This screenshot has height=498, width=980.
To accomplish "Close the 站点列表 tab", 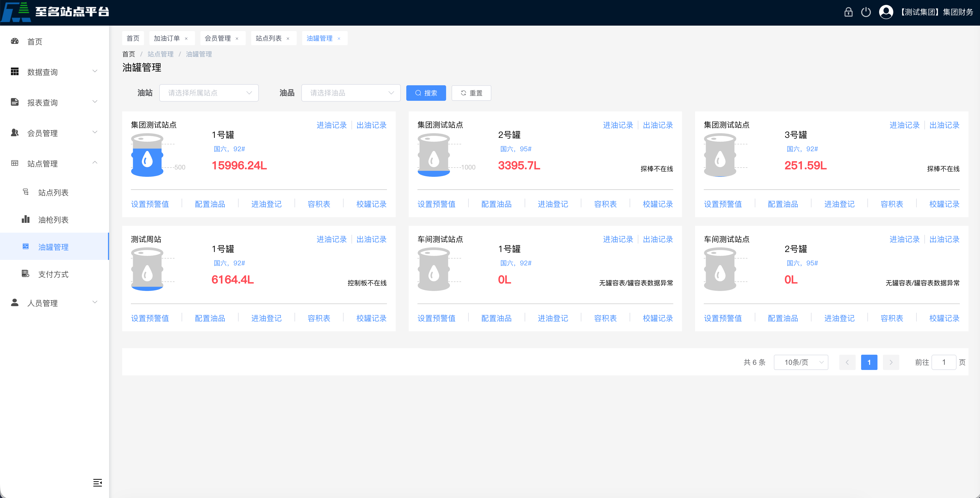I will [x=288, y=38].
